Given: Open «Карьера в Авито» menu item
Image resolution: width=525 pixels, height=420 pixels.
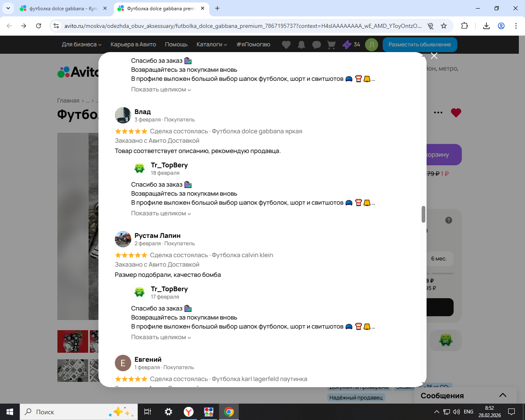Looking at the screenshot, I should [133, 45].
